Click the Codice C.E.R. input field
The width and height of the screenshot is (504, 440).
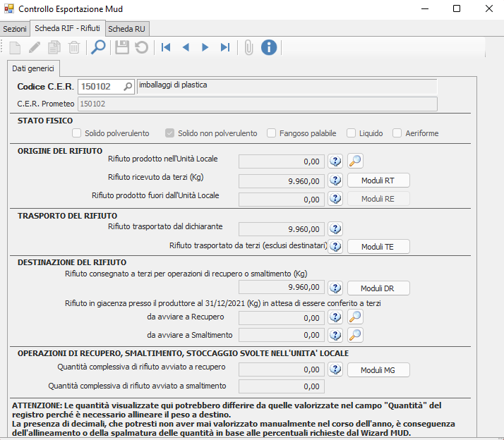coord(101,87)
